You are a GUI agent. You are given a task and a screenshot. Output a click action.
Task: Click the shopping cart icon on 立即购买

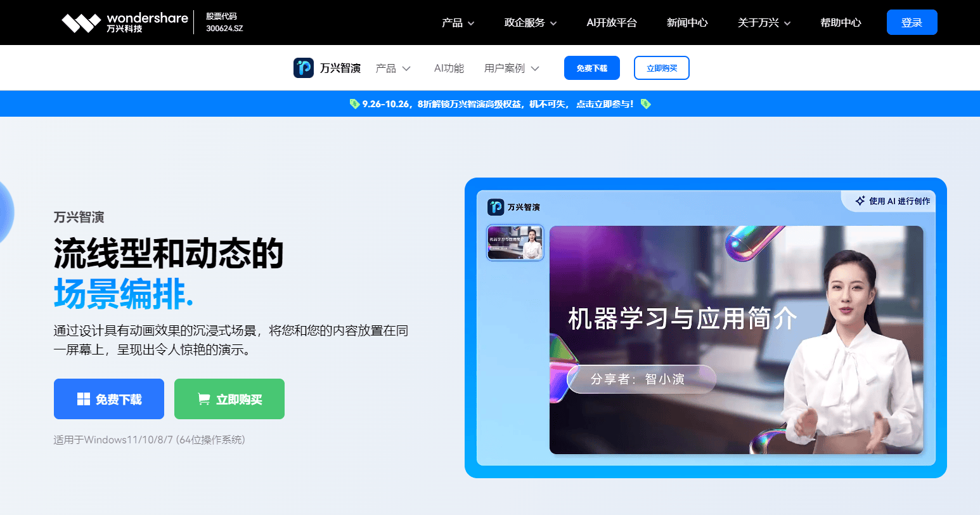pos(203,398)
